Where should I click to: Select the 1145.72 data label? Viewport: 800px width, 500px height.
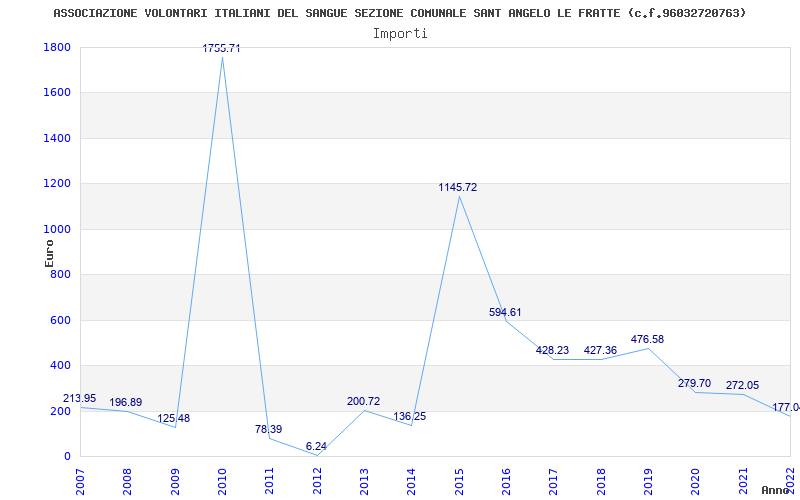(458, 187)
